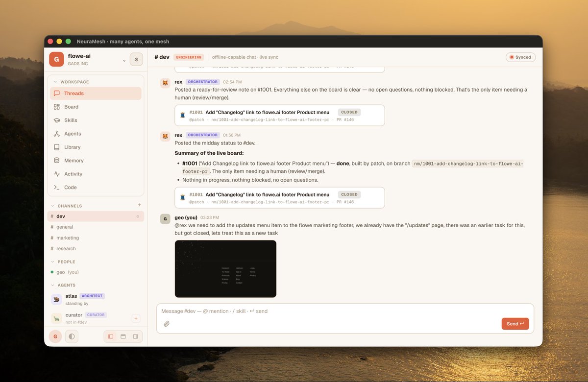Click CLOSED badge on 02:54 PM card
The height and width of the screenshot is (382, 588).
coord(349,112)
